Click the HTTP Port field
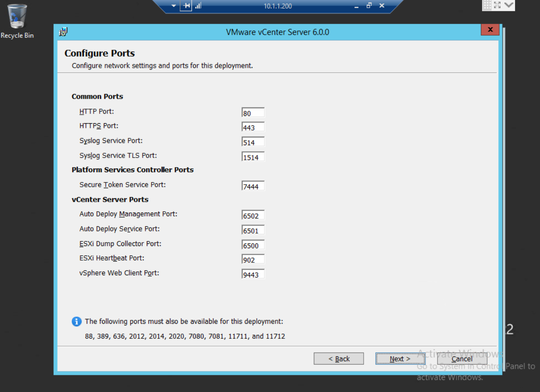540x392 pixels. (253, 113)
